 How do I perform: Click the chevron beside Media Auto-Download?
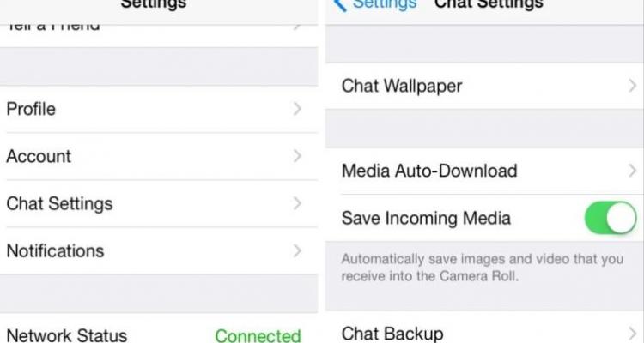click(x=633, y=171)
